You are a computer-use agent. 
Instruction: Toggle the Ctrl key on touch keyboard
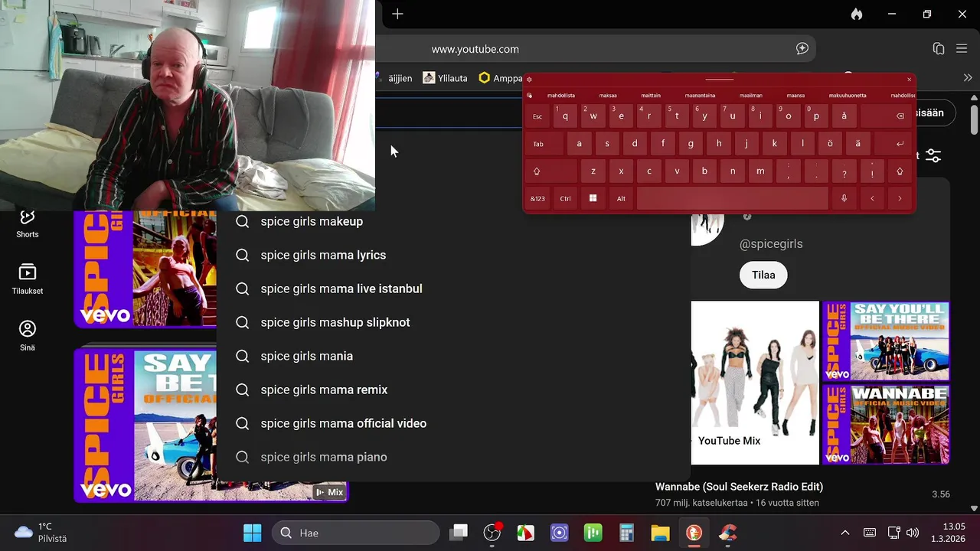[565, 198]
